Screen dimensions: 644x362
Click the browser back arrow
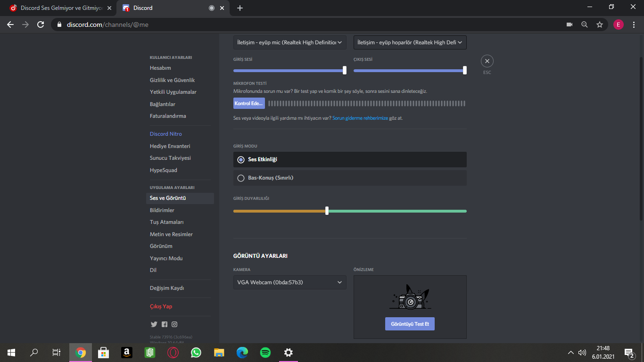[10, 25]
